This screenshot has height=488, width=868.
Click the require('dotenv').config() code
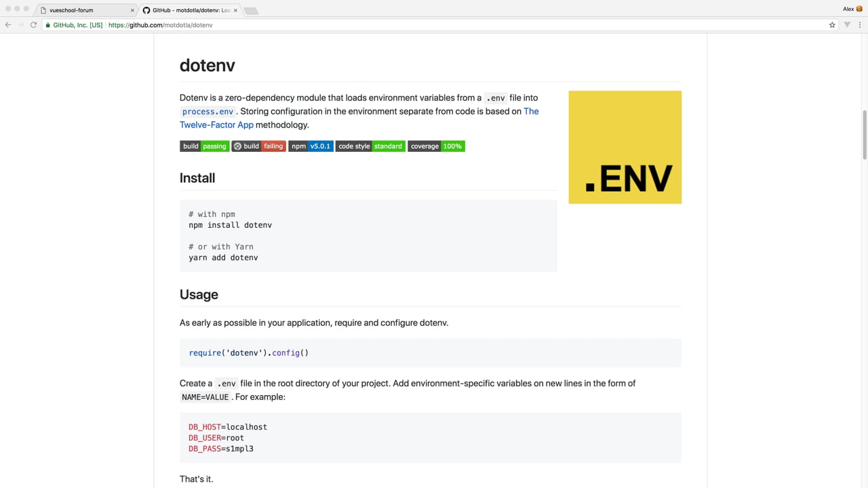pos(249,353)
